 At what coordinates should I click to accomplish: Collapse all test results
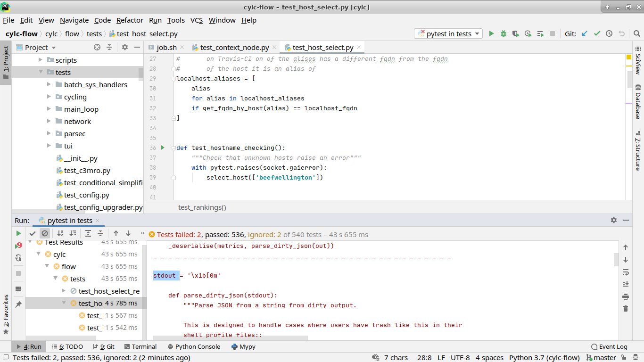tap(100, 233)
